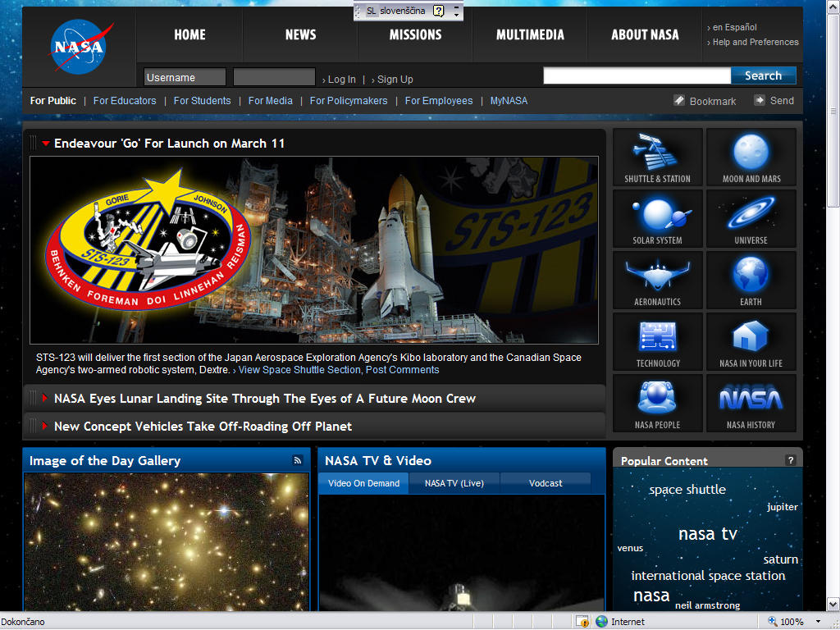This screenshot has height=630, width=840.
Task: Open the Solar System topic icon
Action: tap(657, 218)
